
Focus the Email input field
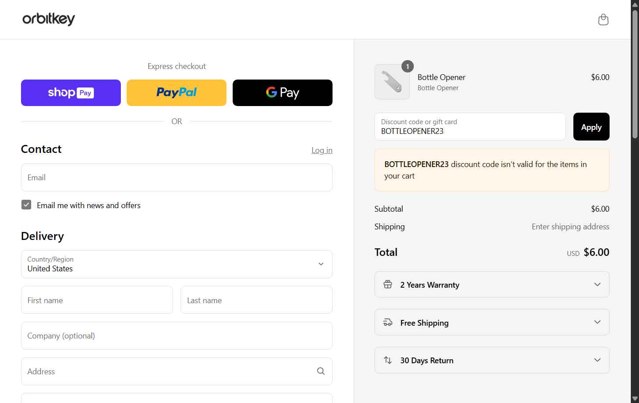pos(176,178)
